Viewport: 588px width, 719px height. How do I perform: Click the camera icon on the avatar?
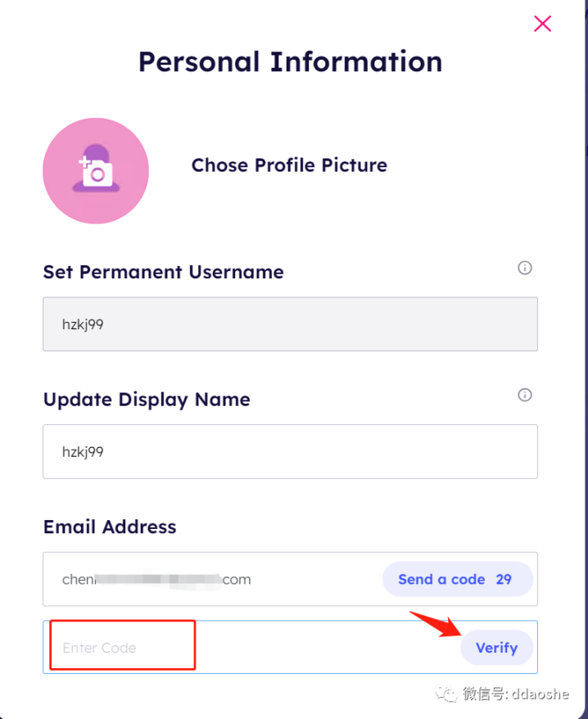[x=95, y=172]
